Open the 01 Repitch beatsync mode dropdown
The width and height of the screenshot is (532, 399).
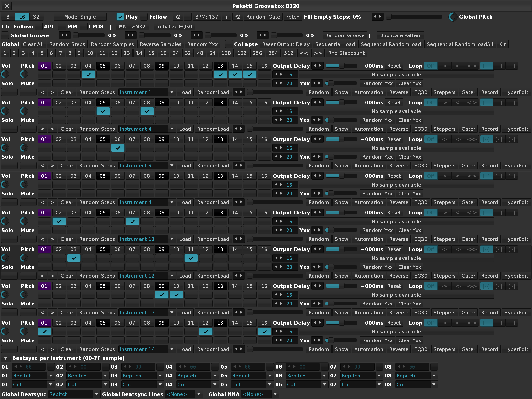click(x=33, y=376)
